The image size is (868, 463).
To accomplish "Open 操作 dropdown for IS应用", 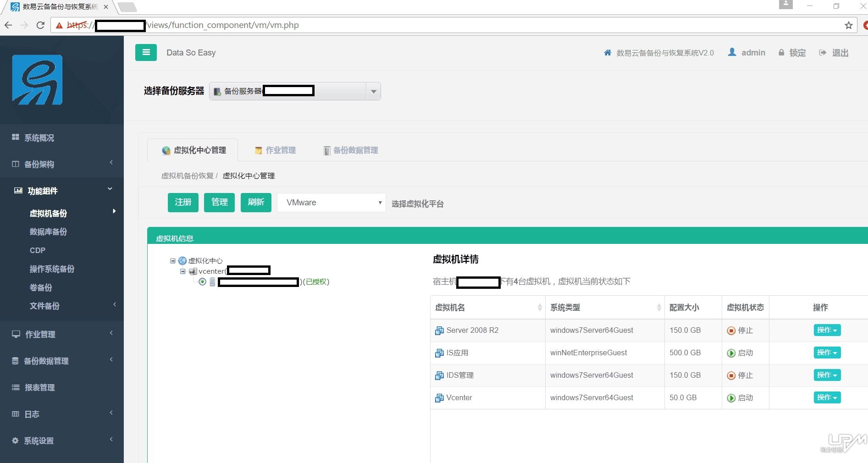I will pos(827,353).
